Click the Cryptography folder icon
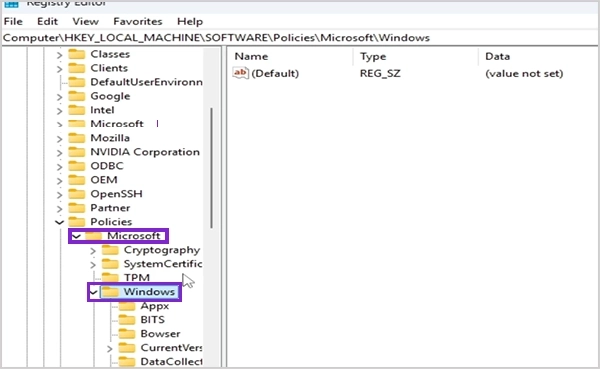Image resolution: width=600 pixels, height=369 pixels. click(110, 250)
